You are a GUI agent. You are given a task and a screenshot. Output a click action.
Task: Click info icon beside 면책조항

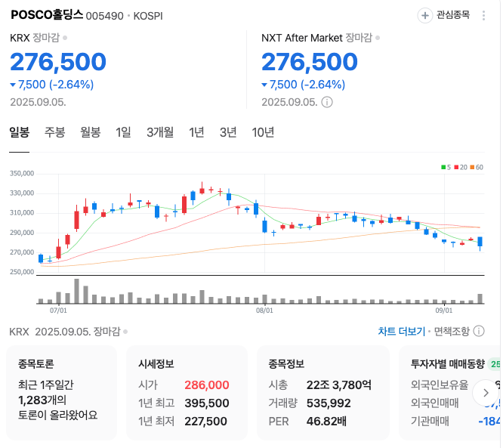click(479, 331)
